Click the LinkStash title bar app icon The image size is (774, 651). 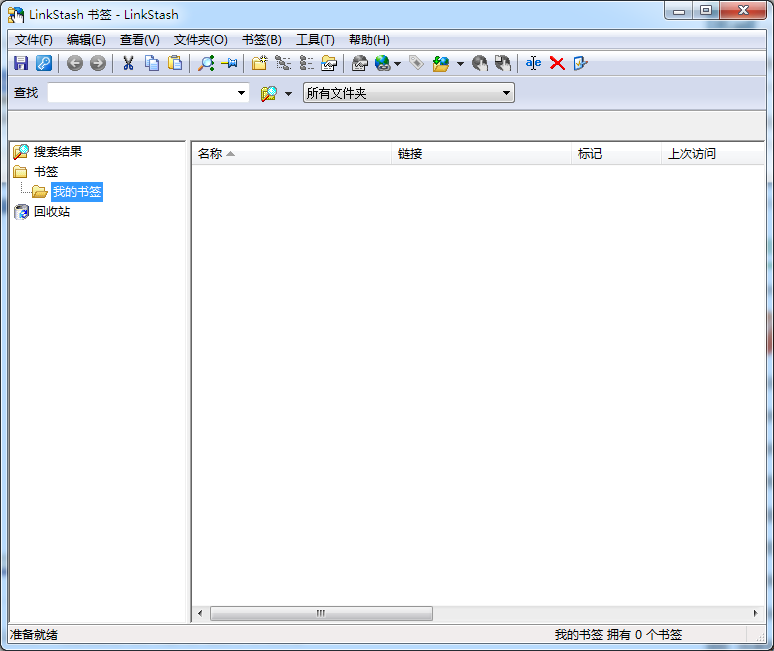pyautogui.click(x=16, y=15)
